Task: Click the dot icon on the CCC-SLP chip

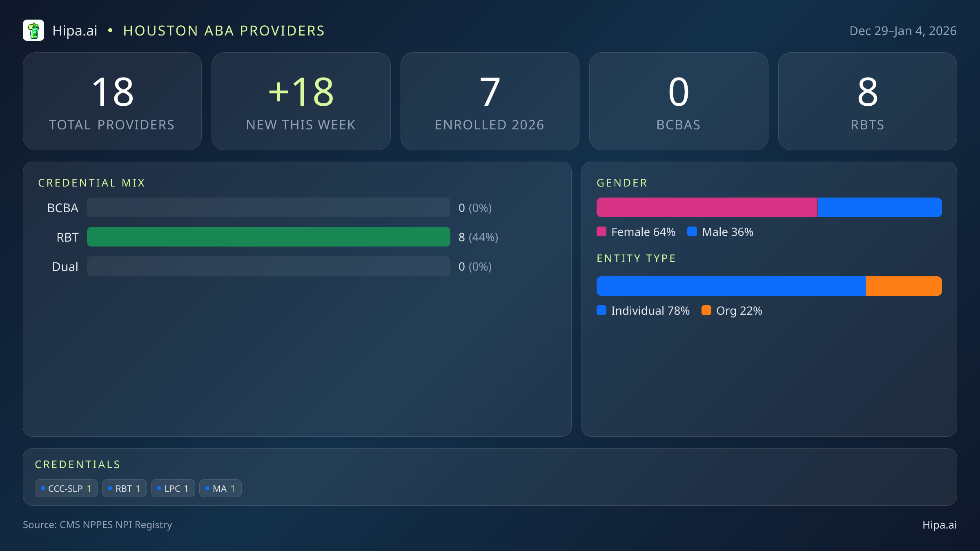Action: [x=42, y=488]
